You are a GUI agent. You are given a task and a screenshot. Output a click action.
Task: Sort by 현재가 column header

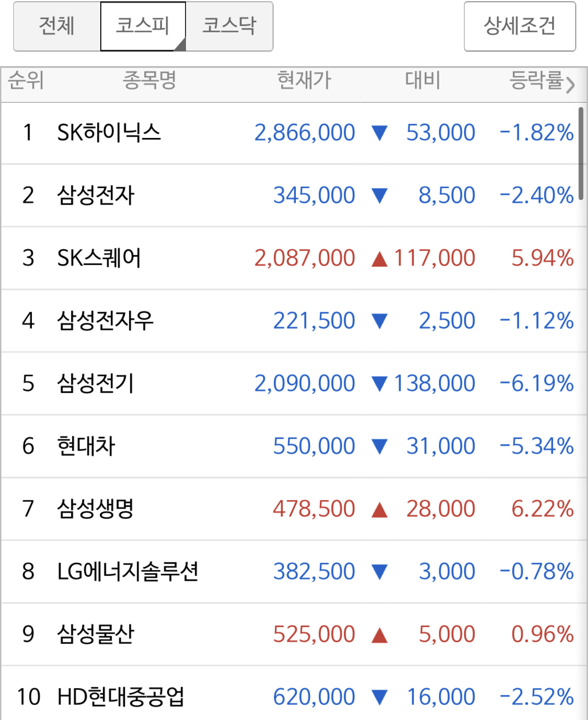(304, 80)
